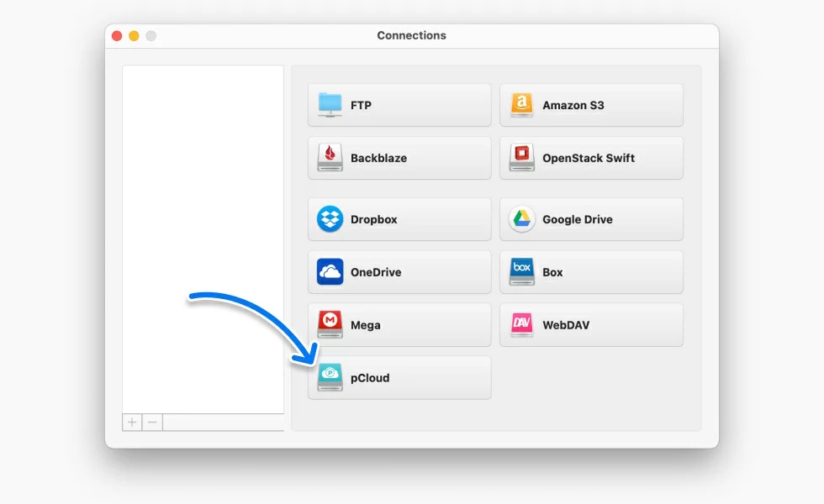The height and width of the screenshot is (504, 824).
Task: Click the FTP folder icon
Action: 330,105
